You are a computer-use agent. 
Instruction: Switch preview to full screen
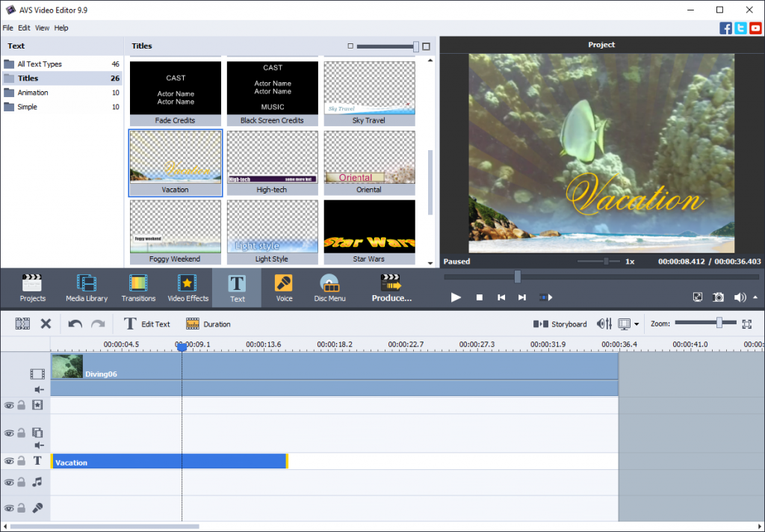point(698,297)
